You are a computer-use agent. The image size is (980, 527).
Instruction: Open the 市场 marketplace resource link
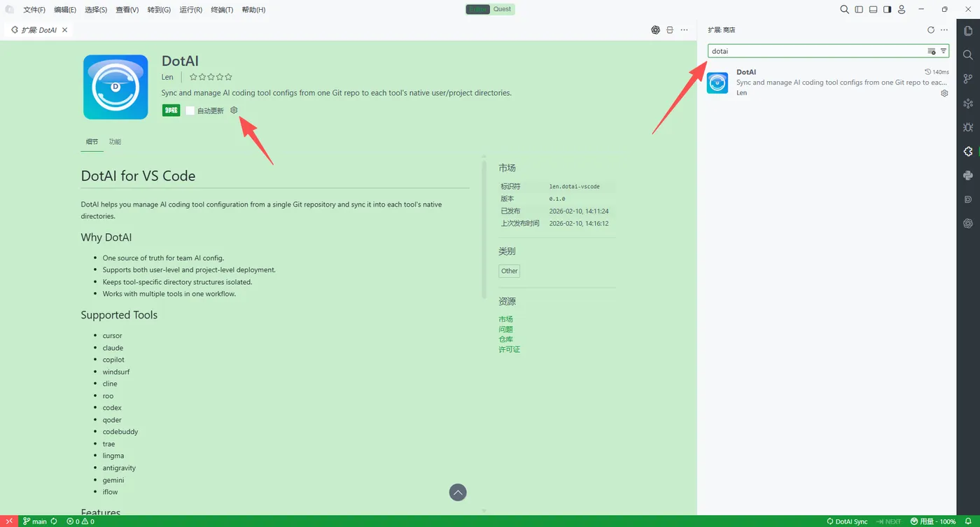tap(505, 319)
